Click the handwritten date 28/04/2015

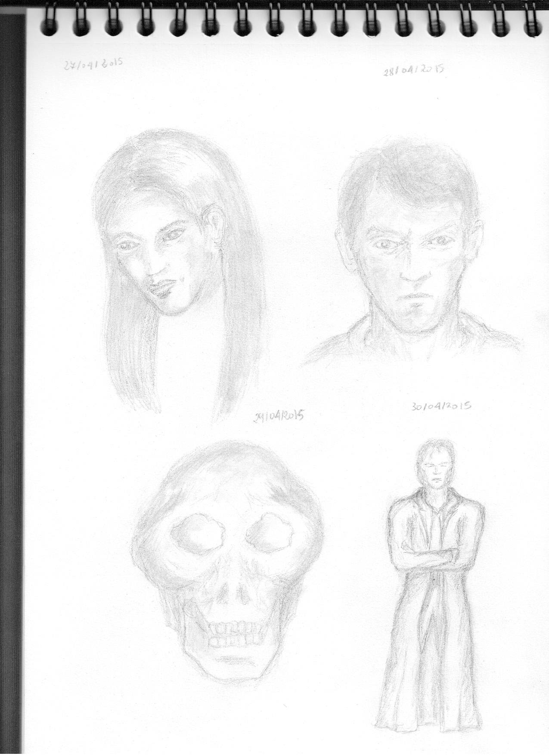click(413, 71)
